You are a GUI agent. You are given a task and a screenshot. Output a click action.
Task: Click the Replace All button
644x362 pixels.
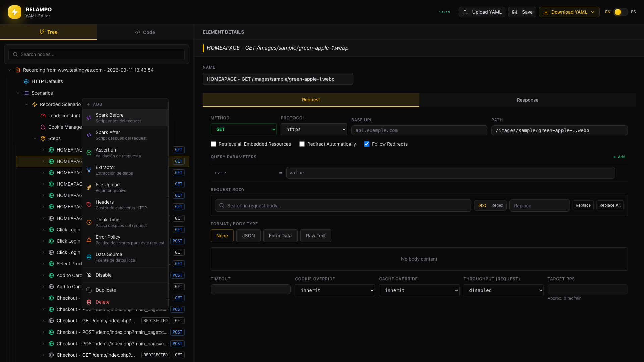[x=609, y=205]
